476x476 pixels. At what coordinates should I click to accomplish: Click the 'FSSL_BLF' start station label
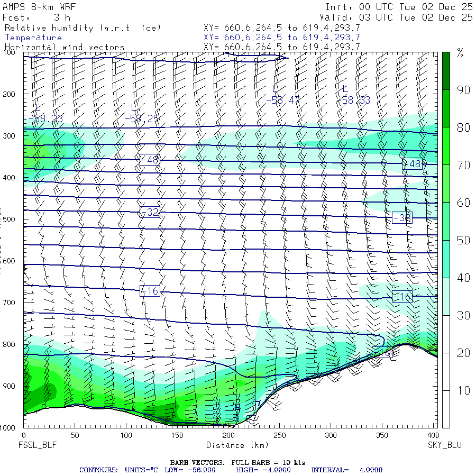(38, 445)
